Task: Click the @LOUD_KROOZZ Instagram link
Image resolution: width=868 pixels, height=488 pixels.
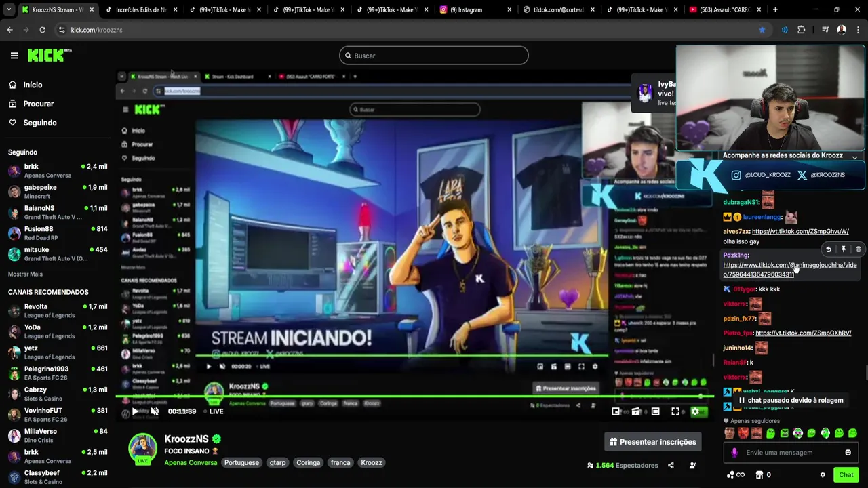Action: (x=761, y=175)
